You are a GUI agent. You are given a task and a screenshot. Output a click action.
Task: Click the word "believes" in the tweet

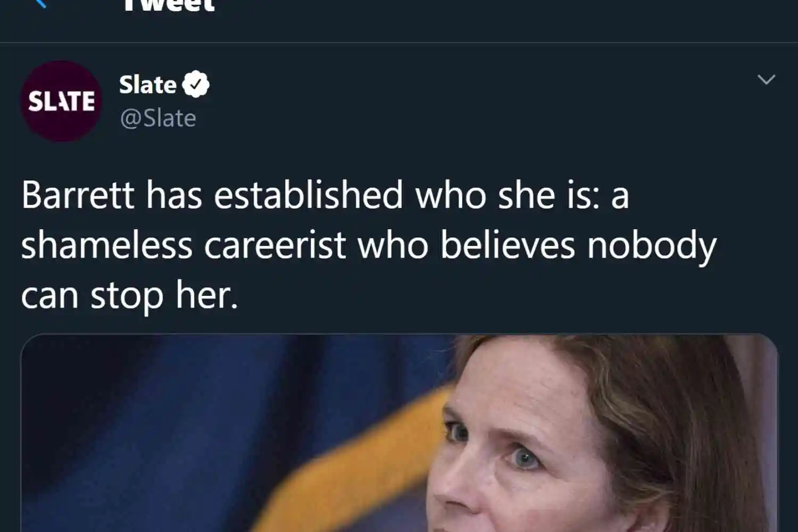508,245
